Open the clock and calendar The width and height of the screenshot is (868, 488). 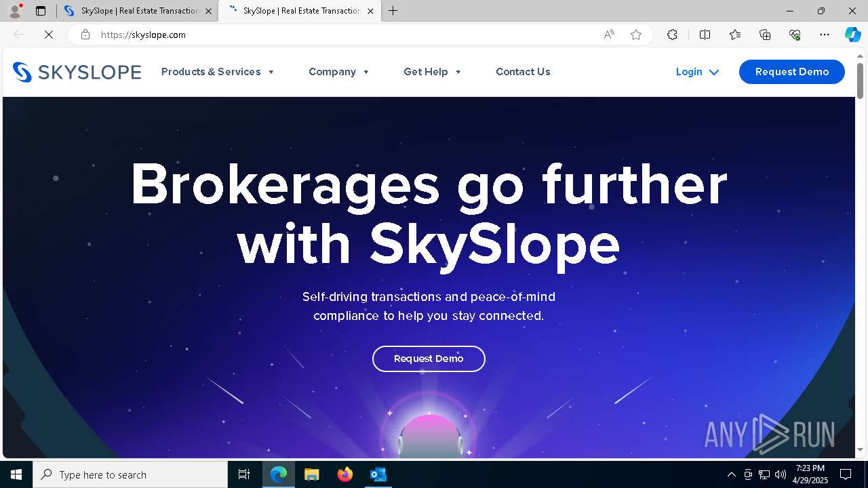pos(811,474)
